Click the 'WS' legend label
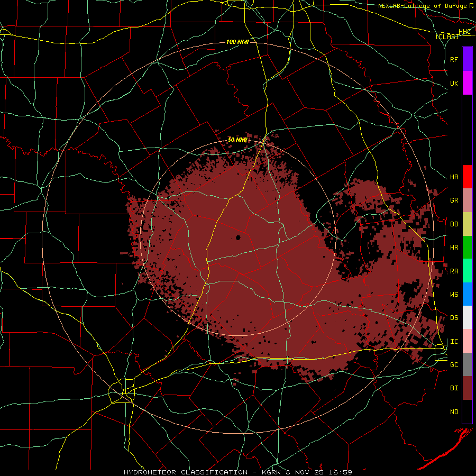 point(454,295)
